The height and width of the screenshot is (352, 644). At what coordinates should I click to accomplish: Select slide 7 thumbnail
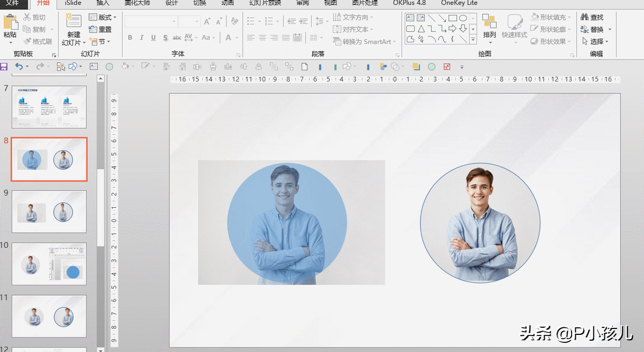tap(49, 106)
